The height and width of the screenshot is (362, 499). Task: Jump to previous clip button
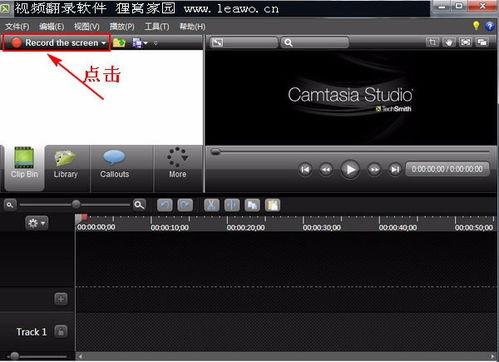(305, 169)
